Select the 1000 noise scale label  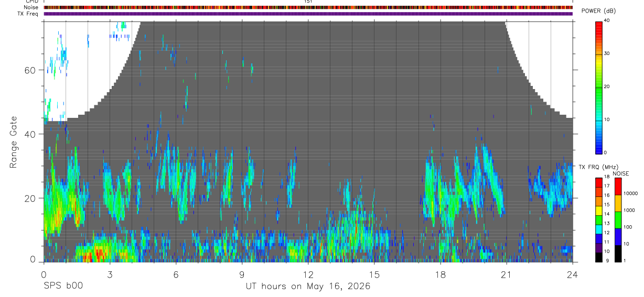tap(629, 210)
